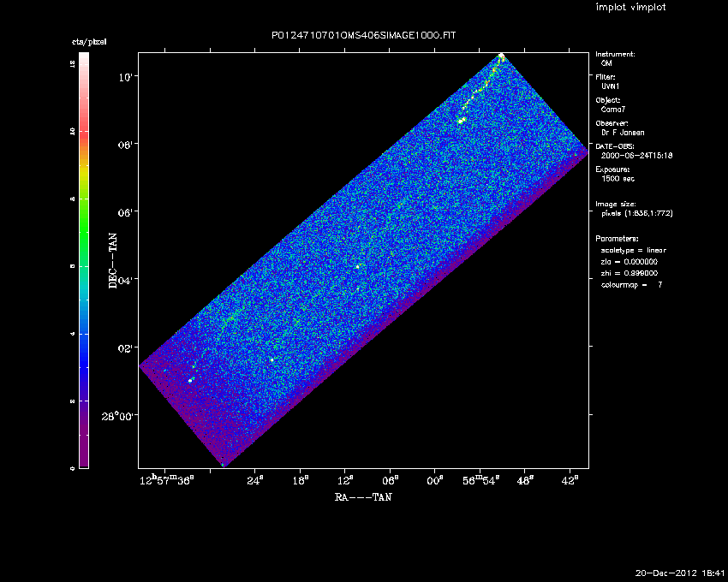Select the instrument value 'OM'
728x582 pixels.
pos(606,63)
